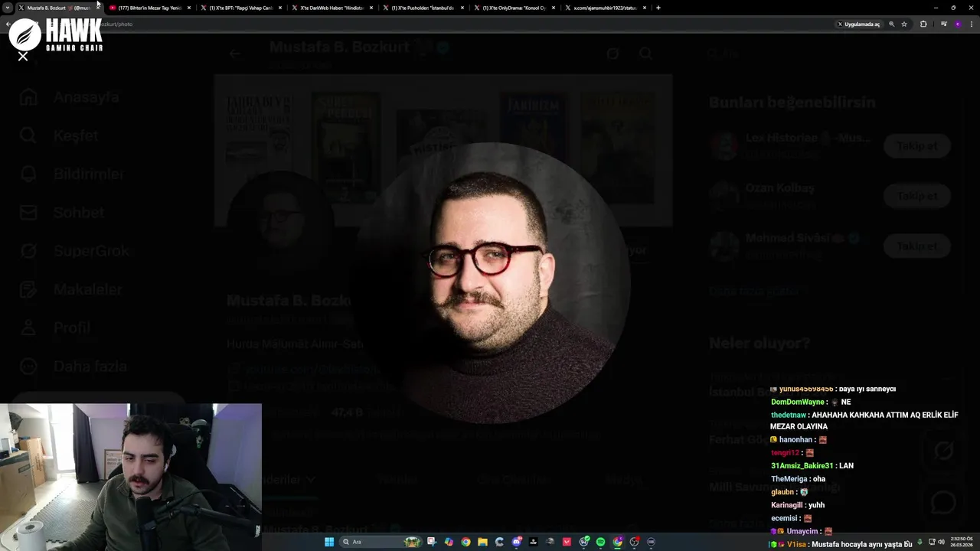Close the X'te OnlyDrama tab

[x=554, y=8]
